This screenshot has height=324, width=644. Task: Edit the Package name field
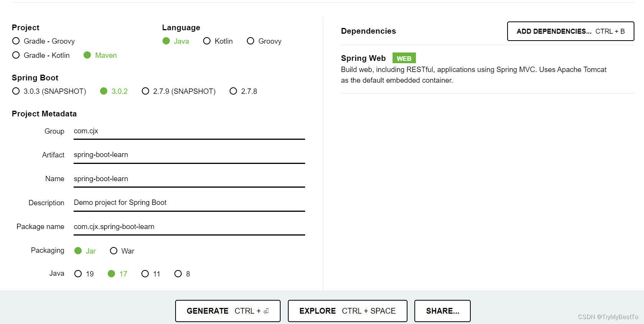189,227
